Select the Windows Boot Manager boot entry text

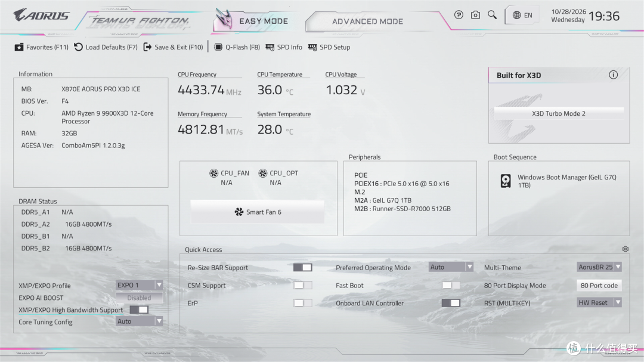[x=567, y=181]
